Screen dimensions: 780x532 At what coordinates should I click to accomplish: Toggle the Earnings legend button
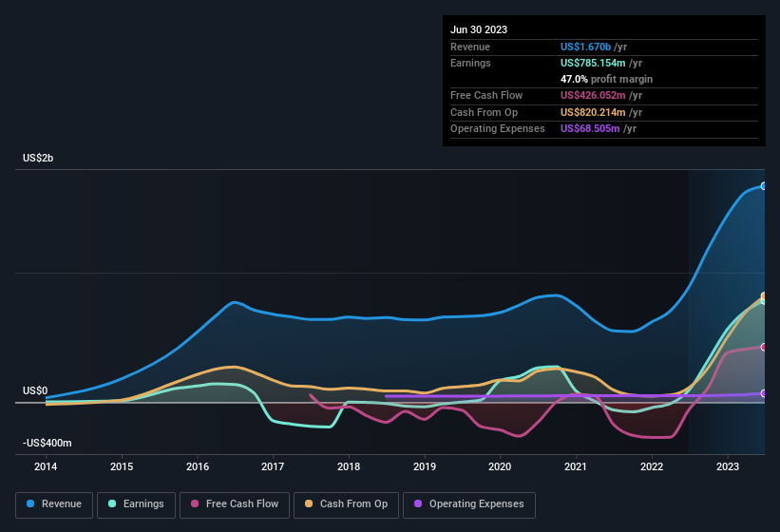tap(136, 503)
